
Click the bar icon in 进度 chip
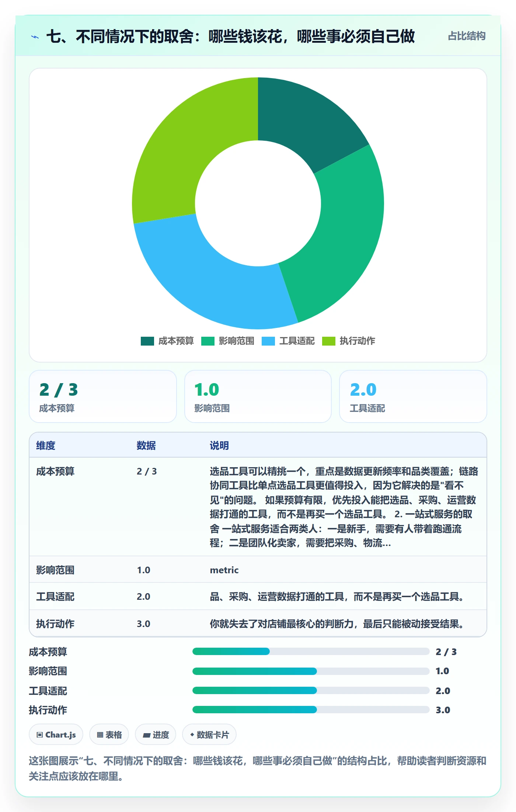[x=147, y=735]
